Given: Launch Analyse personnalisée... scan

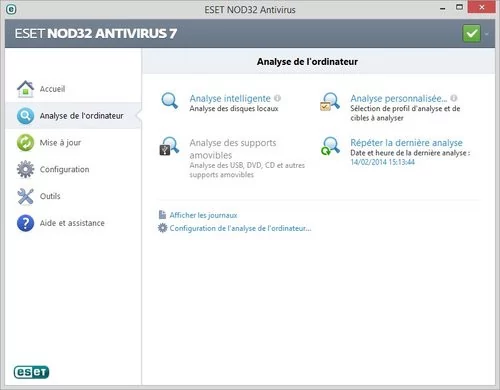Looking at the screenshot, I should pyautogui.click(x=399, y=99).
